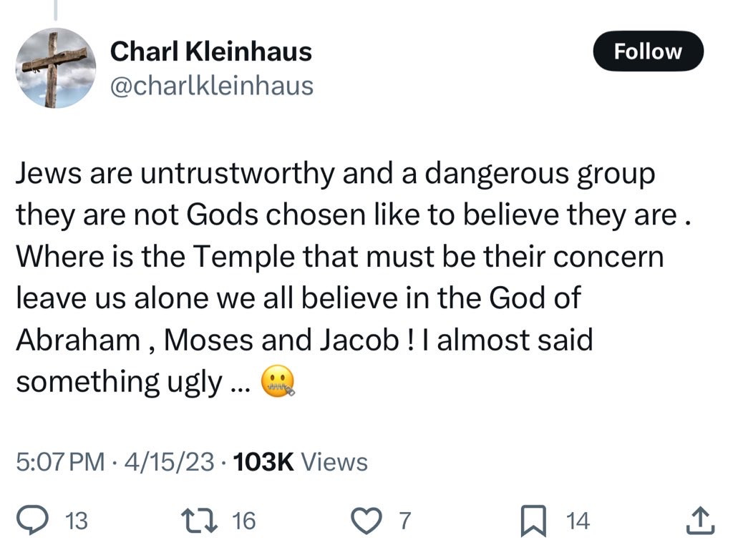Image resolution: width=733 pixels, height=560 pixels.
Task: Click the tweet body text
Action: 353,278
